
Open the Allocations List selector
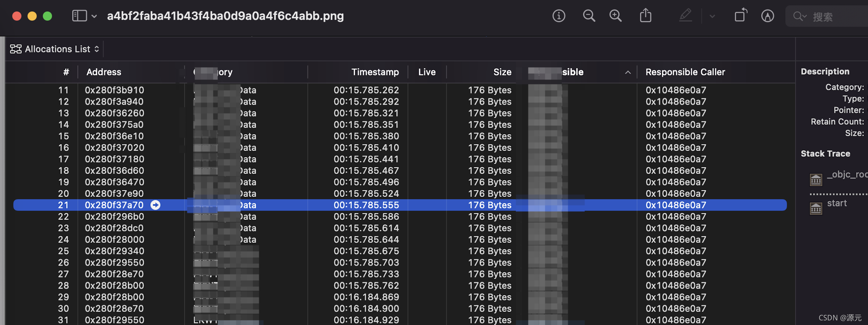click(54, 49)
